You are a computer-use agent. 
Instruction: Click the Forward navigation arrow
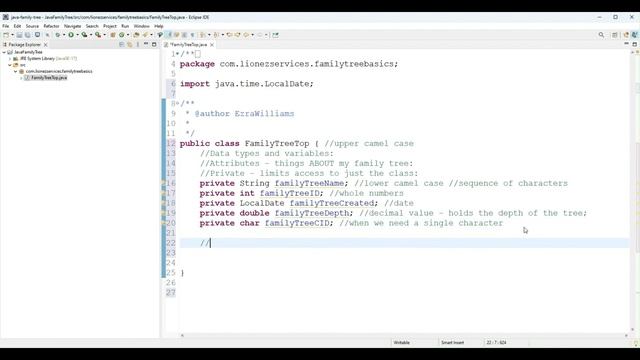(260, 35)
